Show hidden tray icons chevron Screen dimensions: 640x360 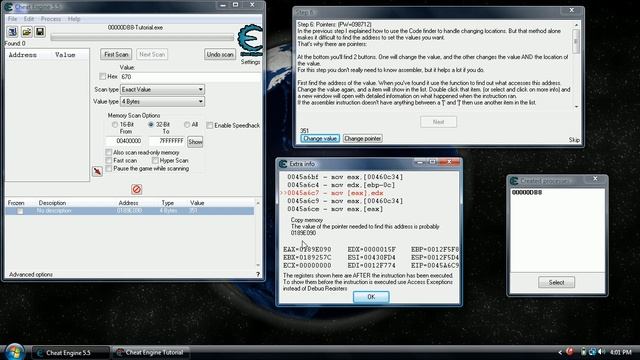tap(560, 352)
